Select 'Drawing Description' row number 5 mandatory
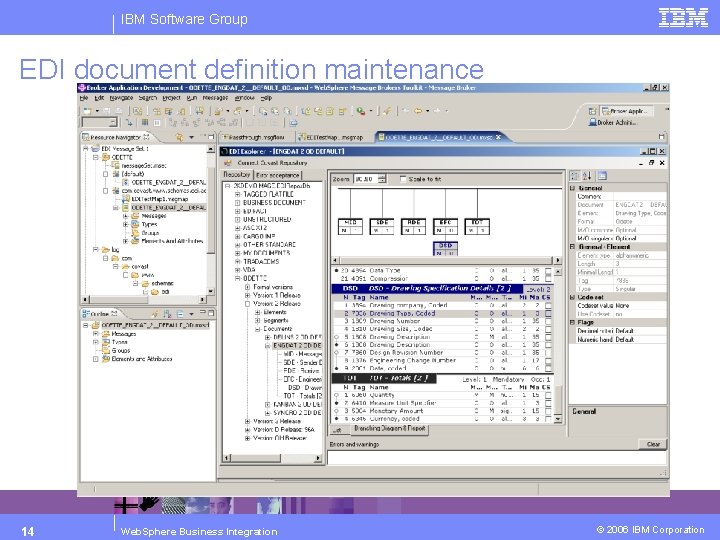The height and width of the screenshot is (540, 720). 444,337
